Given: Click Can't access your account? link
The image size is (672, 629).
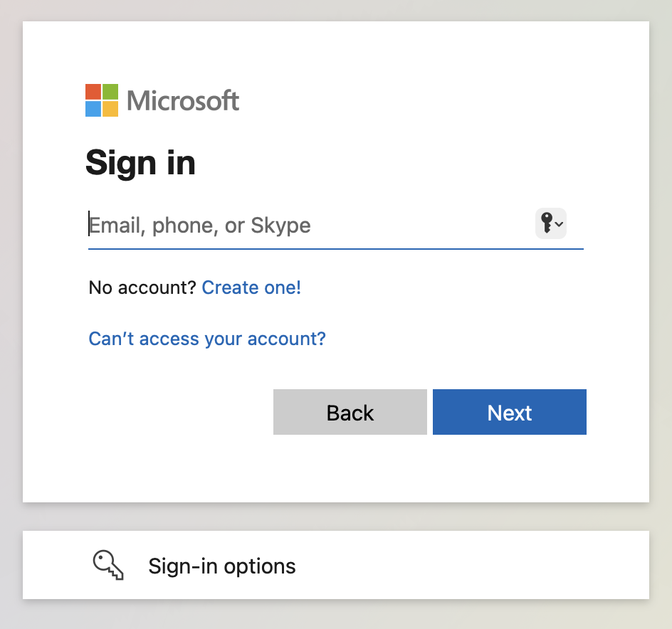Looking at the screenshot, I should [x=206, y=339].
